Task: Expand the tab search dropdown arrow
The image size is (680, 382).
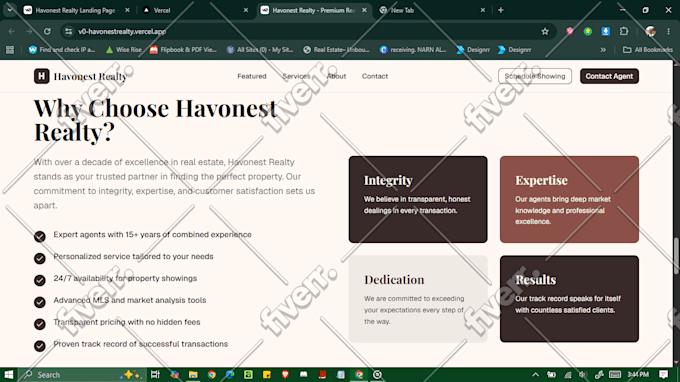Action: 10,10
